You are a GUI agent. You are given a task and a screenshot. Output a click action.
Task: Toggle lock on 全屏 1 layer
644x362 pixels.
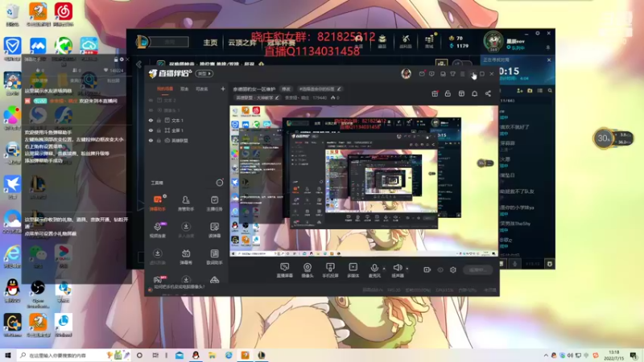click(159, 130)
